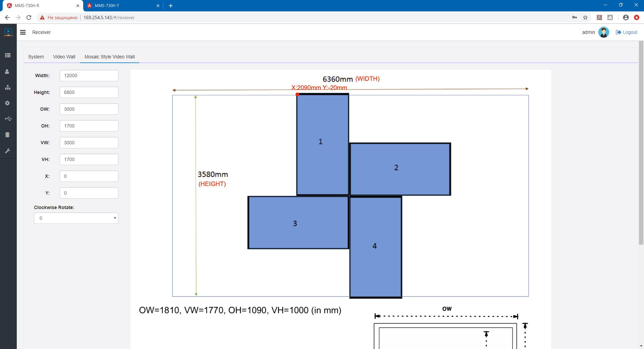Expand the Clockwise Rotate dropdown
Viewport: 644px width, 349px height.
click(76, 218)
